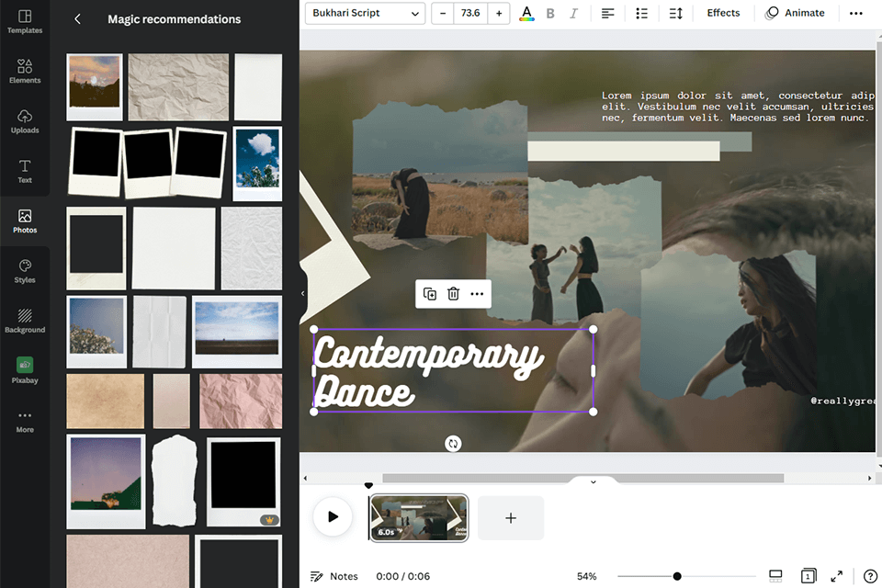This screenshot has width=882, height=588.
Task: Open the Bukhari Script font dropdown
Action: pos(365,13)
